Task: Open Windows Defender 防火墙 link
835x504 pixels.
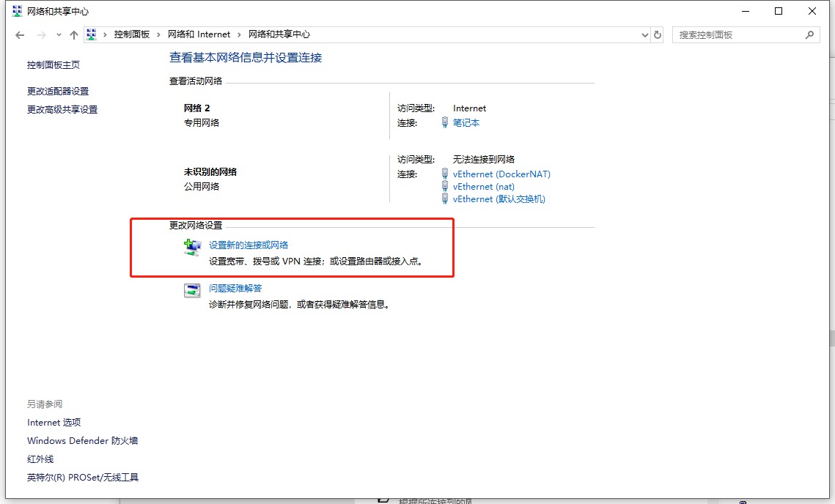Action: [82, 441]
